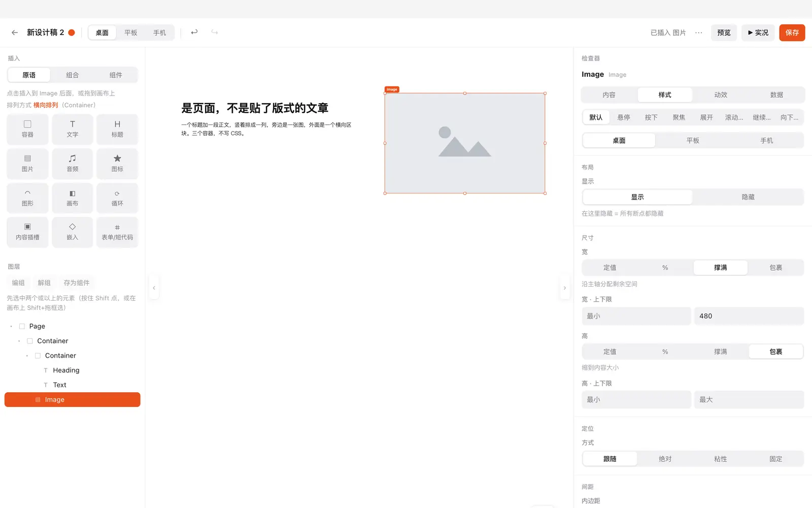This screenshot has width=812, height=508.
Task: Open the 动效 animation tab in inspector
Action: [x=721, y=95]
